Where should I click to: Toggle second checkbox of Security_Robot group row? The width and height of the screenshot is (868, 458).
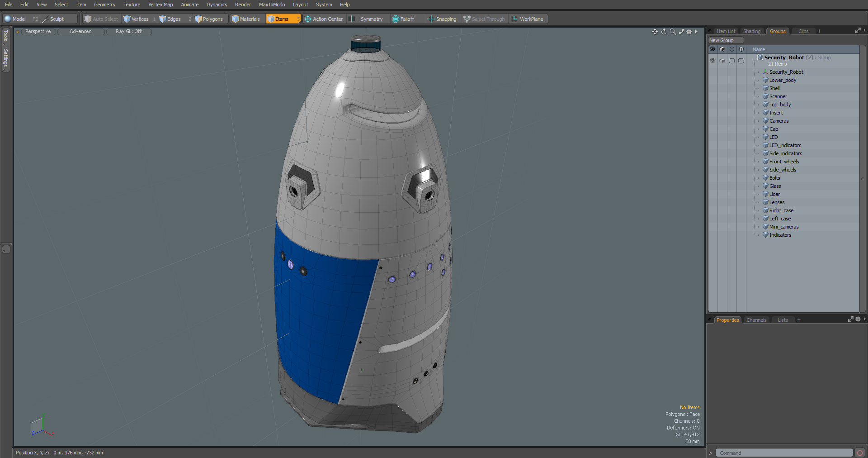(x=741, y=61)
